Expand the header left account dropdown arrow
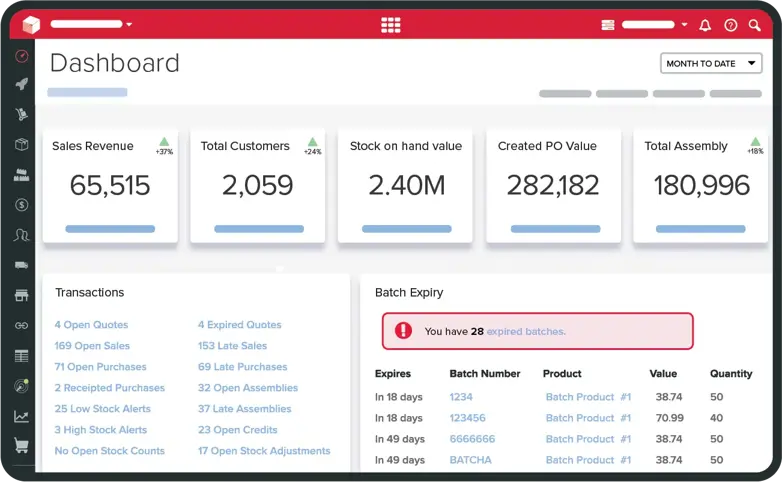The height and width of the screenshot is (482, 782). click(x=129, y=24)
